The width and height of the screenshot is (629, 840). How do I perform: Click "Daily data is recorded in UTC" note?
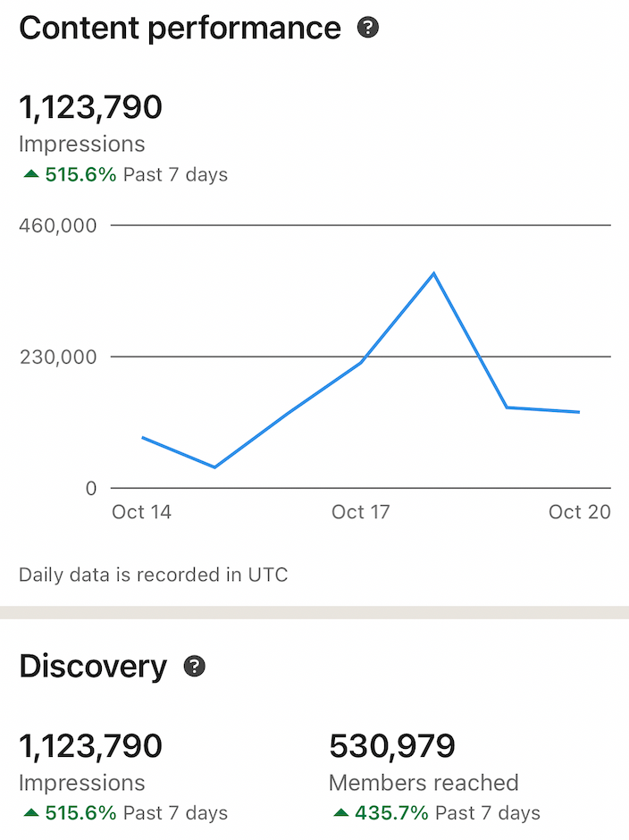(154, 575)
